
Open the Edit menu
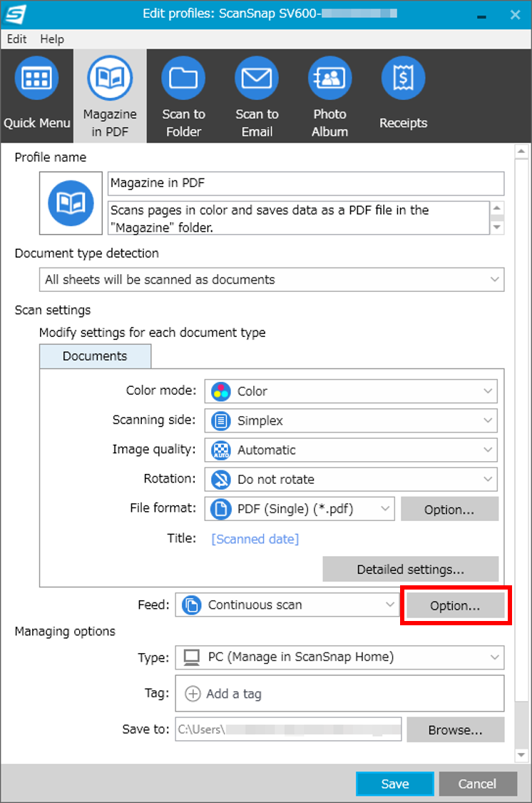16,39
